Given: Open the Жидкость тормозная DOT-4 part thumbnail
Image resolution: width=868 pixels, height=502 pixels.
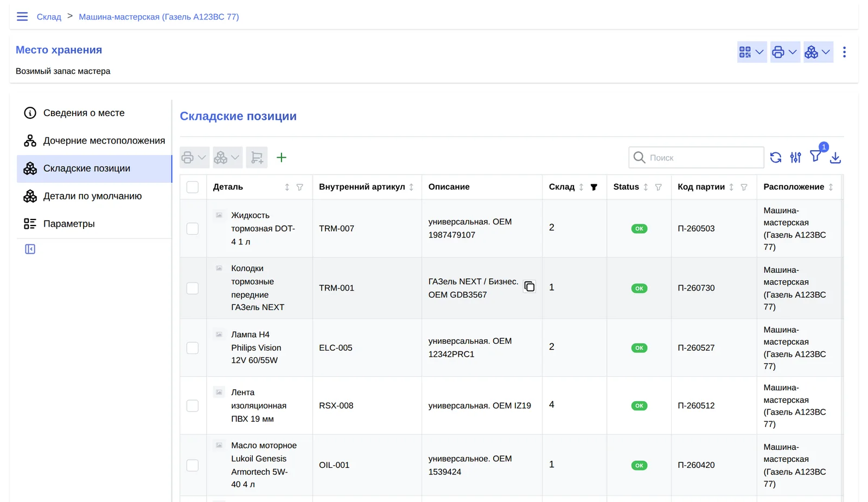Looking at the screenshot, I should [x=219, y=215].
